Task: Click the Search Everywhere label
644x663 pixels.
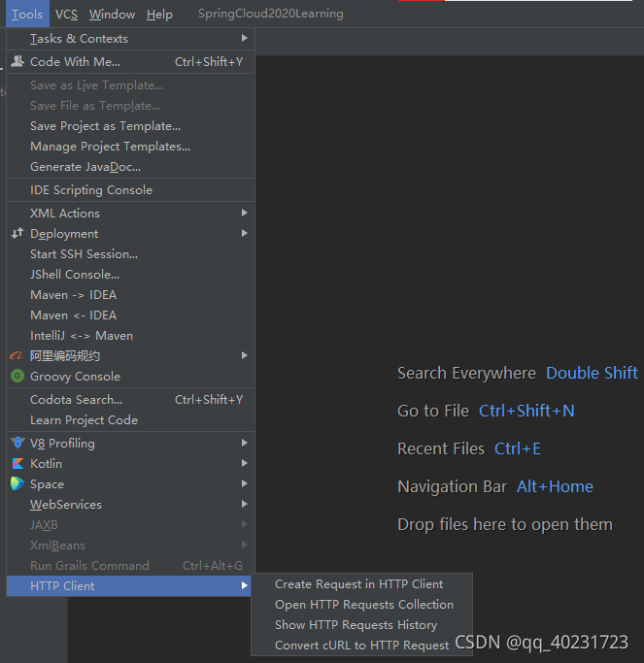Action: click(x=466, y=373)
